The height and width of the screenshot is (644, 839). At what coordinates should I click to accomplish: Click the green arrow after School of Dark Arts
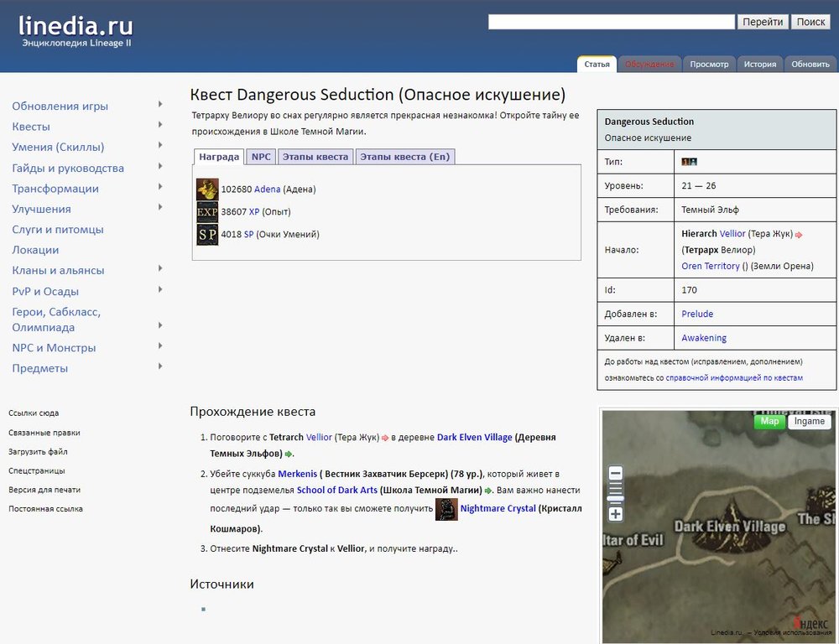pyautogui.click(x=487, y=491)
